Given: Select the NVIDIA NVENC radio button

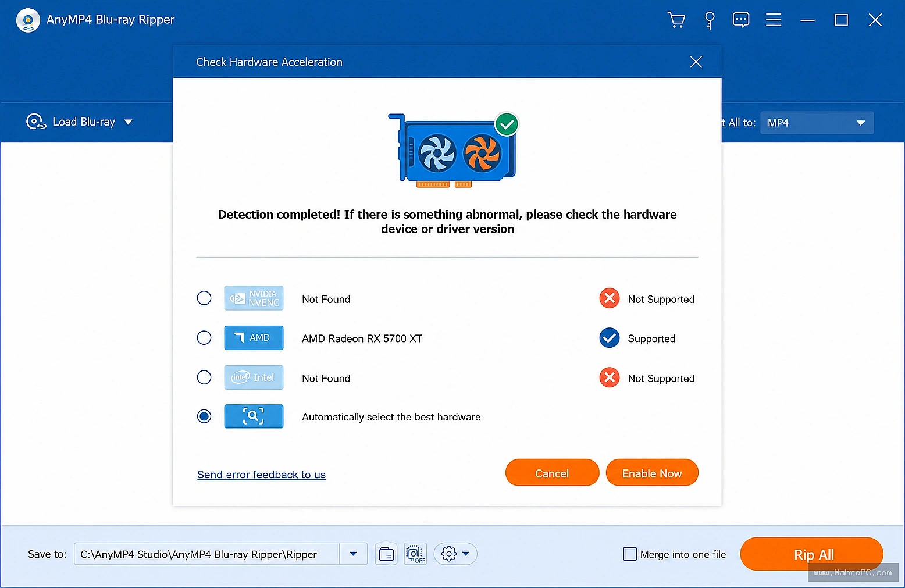Looking at the screenshot, I should [204, 298].
